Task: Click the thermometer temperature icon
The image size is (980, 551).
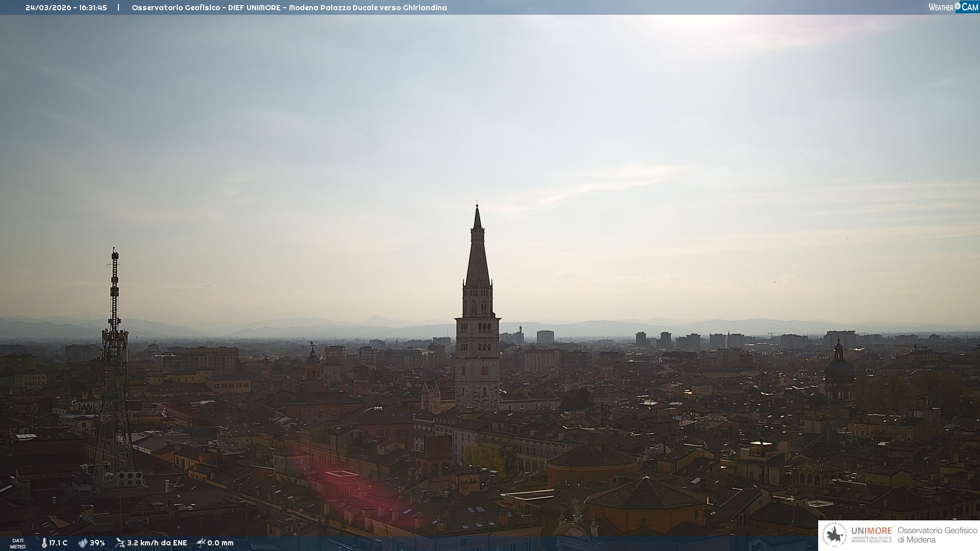Action: pos(44,543)
